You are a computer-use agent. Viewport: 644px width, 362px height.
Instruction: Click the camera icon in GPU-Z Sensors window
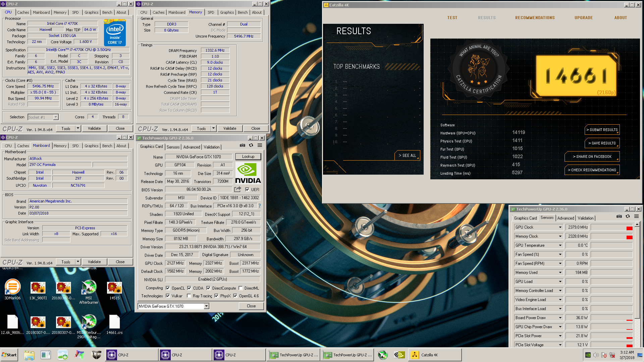pos(619,217)
